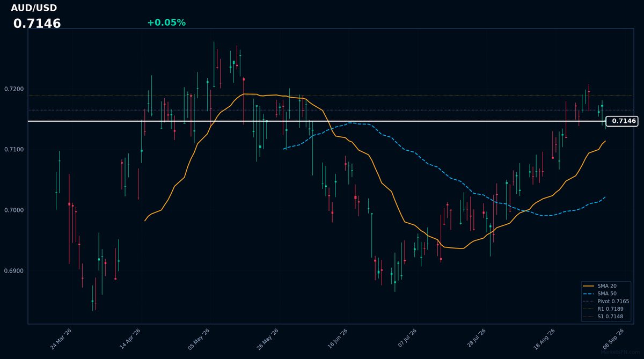Click the +0.05% change value
The width and height of the screenshot is (644, 359).
(166, 23)
